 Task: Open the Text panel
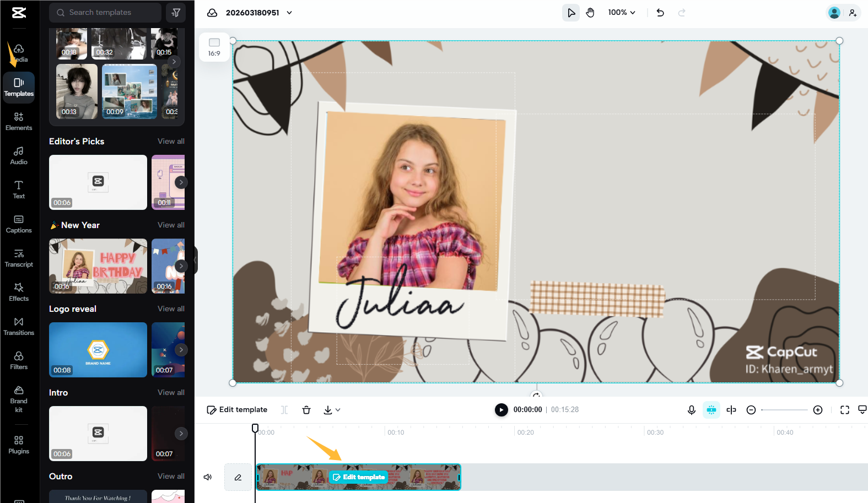coord(19,190)
